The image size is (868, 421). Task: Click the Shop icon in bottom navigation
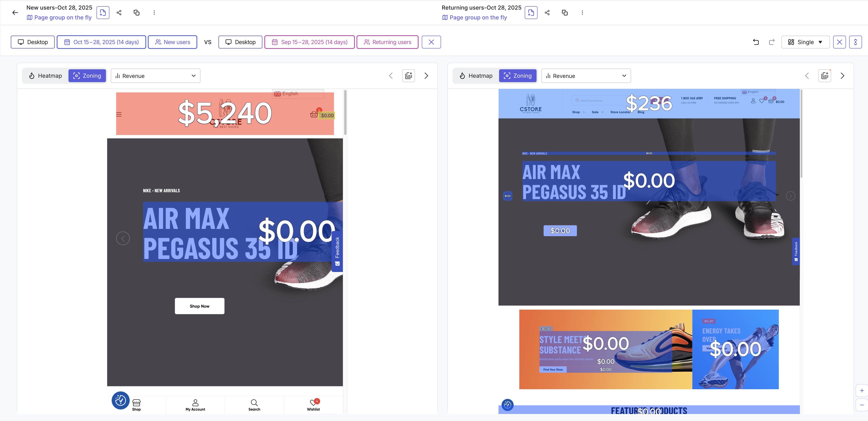[x=136, y=405]
